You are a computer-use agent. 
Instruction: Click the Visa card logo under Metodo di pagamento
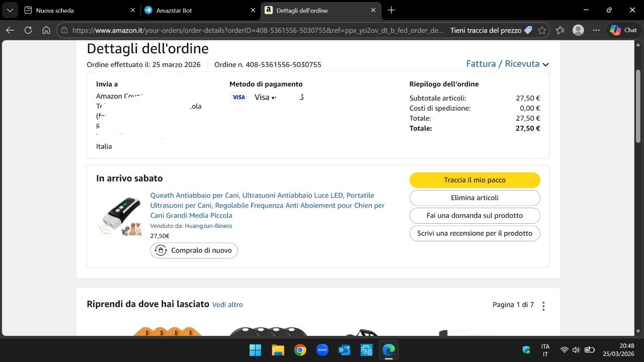(x=239, y=97)
